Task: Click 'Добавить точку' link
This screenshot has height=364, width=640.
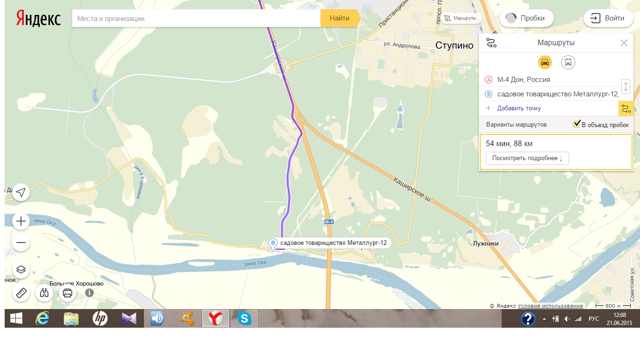Action: (x=519, y=108)
